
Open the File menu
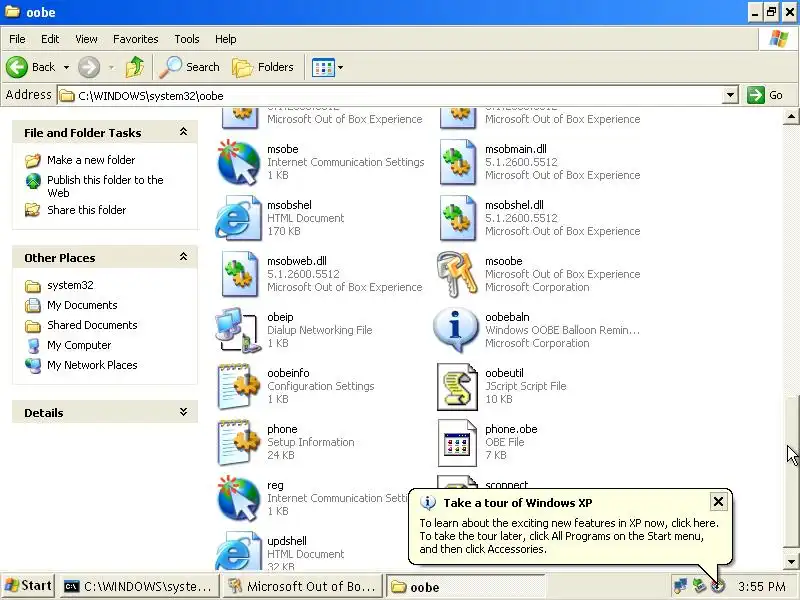coord(17,39)
